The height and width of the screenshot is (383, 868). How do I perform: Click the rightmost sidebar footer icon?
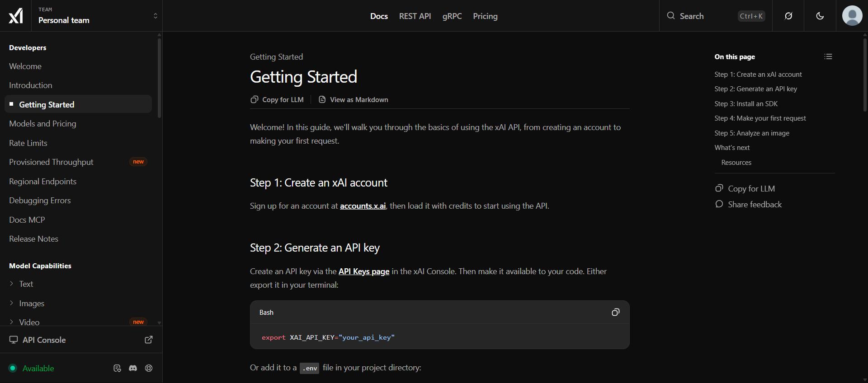[x=149, y=368]
